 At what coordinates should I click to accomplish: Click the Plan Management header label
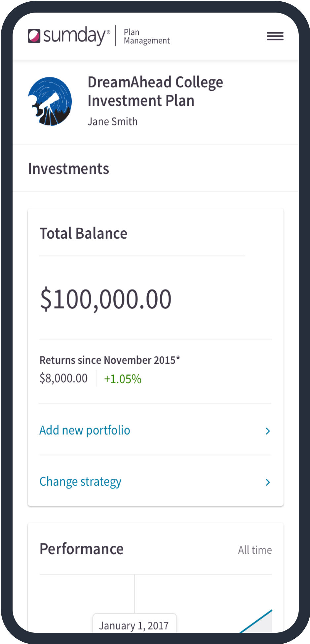click(x=147, y=36)
